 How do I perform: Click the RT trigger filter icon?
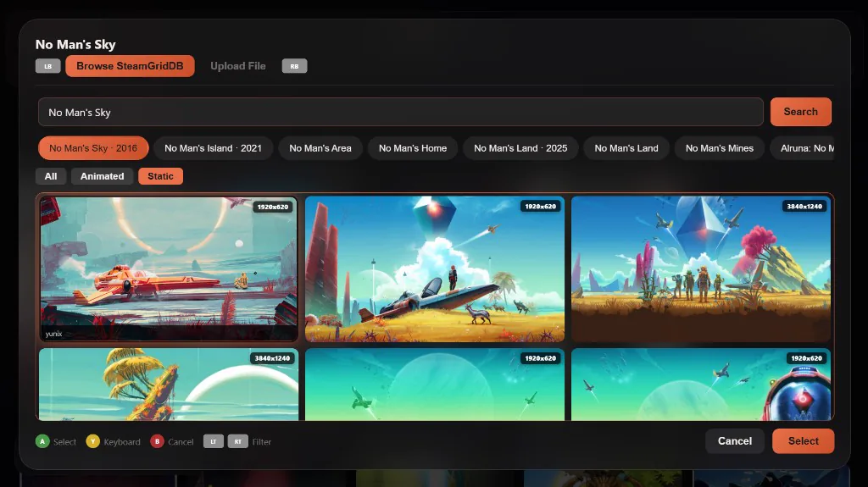tap(238, 441)
